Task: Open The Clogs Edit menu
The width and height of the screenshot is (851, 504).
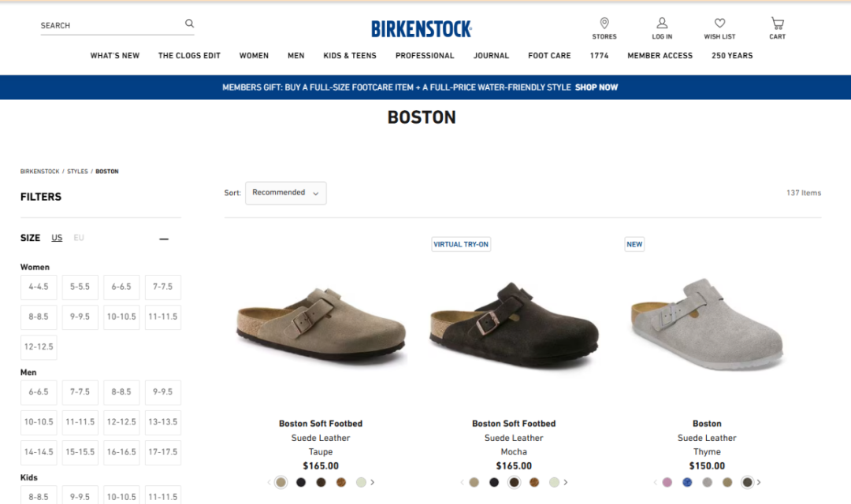Action: (189, 56)
